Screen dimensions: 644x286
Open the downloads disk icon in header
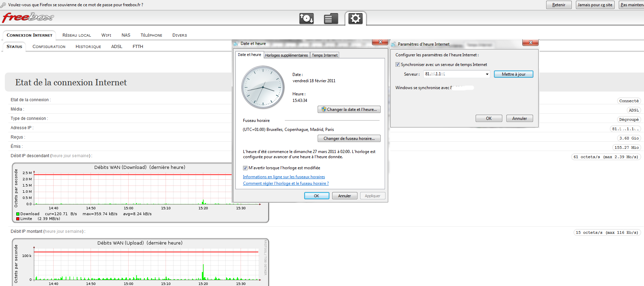(x=306, y=18)
